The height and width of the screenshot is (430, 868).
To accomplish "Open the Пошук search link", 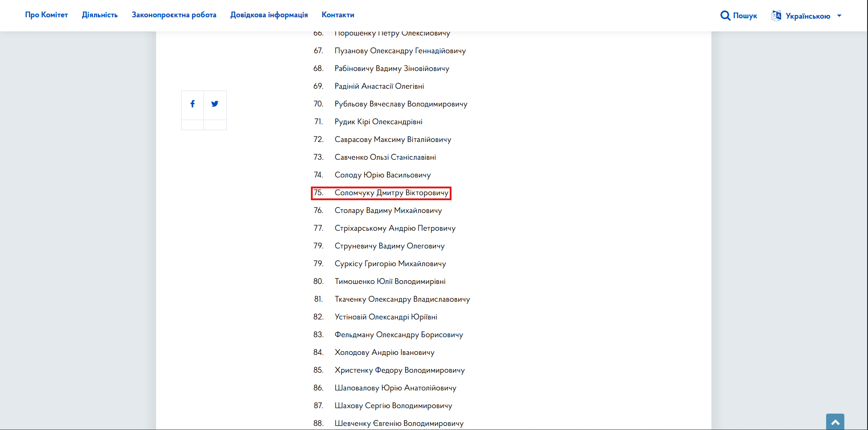I will pos(745,16).
